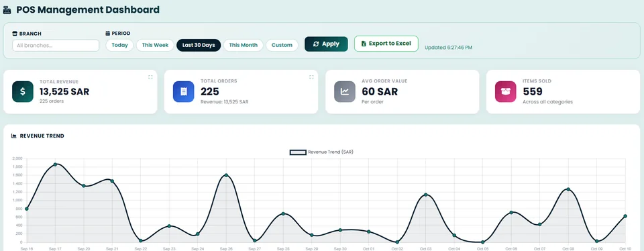This screenshot has width=644, height=251.
Task: Click the Oct 08 data point on chart
Action: [x=568, y=189]
